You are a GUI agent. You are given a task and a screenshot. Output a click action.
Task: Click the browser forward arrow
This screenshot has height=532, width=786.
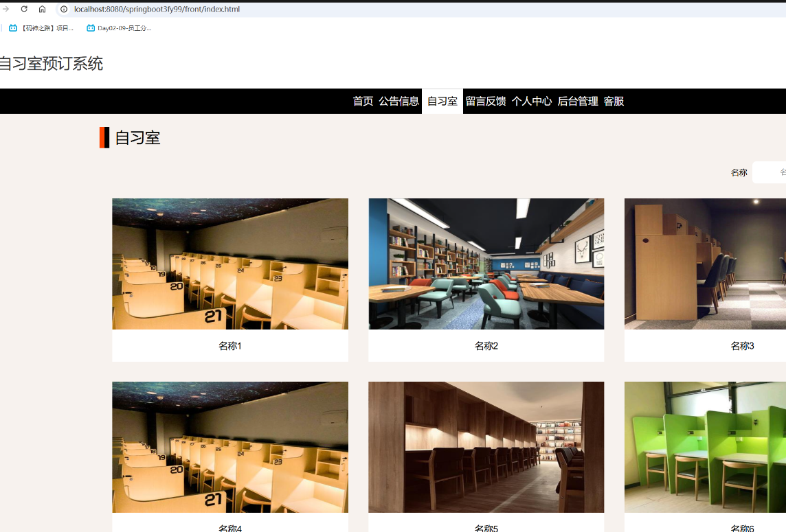pos(6,9)
